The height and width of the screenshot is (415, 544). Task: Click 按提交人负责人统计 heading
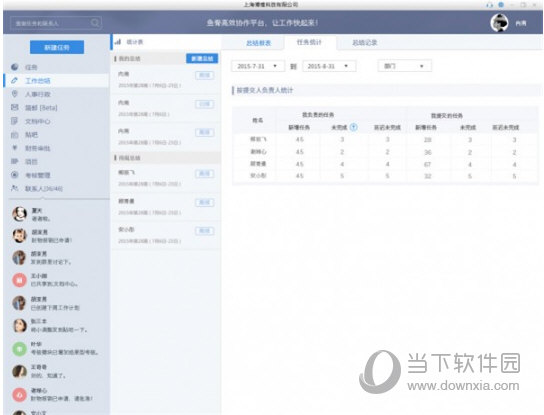265,90
